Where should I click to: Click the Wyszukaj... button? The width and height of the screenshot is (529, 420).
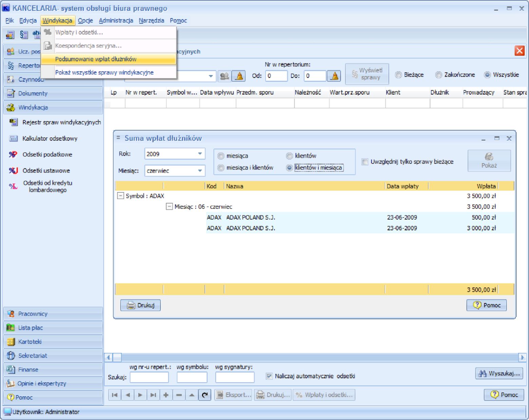[x=499, y=374]
